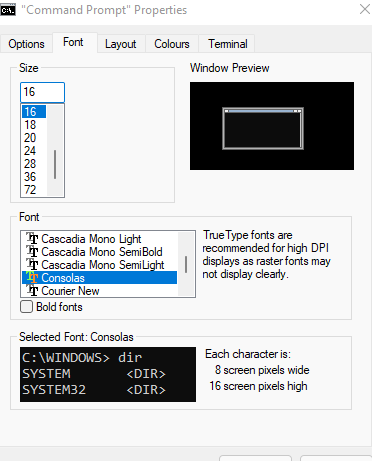Choose font size 24 from the size list

(x=34, y=151)
